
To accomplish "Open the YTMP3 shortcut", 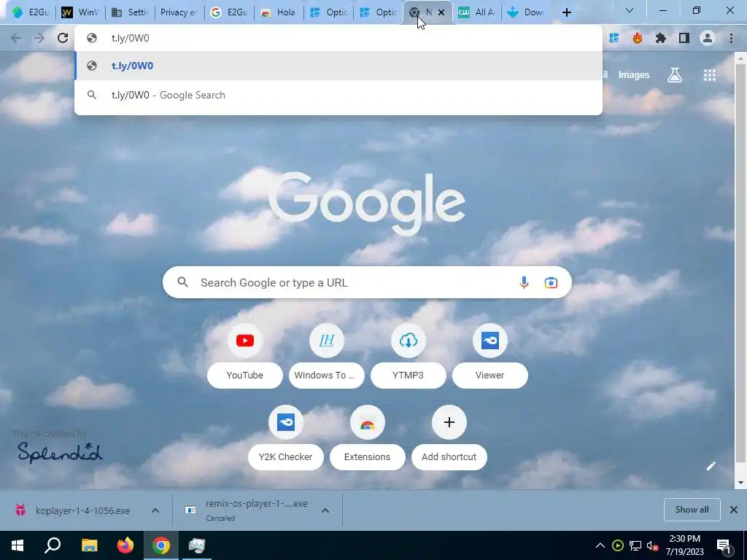I will (x=409, y=355).
